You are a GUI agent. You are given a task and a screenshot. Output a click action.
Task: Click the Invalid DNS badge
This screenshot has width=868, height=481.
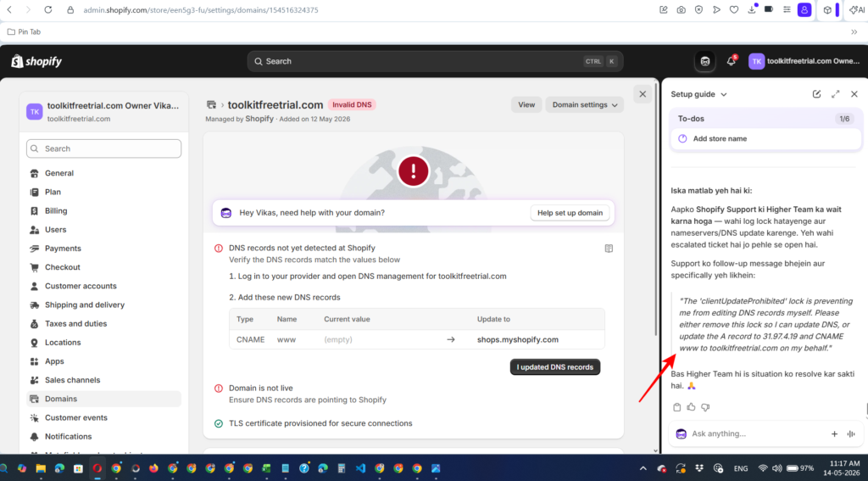coord(352,104)
